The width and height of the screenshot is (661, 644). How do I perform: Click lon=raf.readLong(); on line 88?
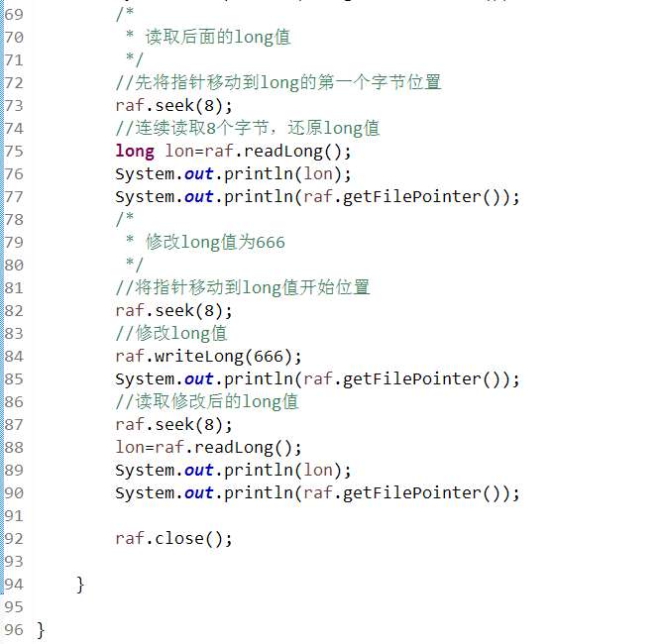[x=209, y=448]
